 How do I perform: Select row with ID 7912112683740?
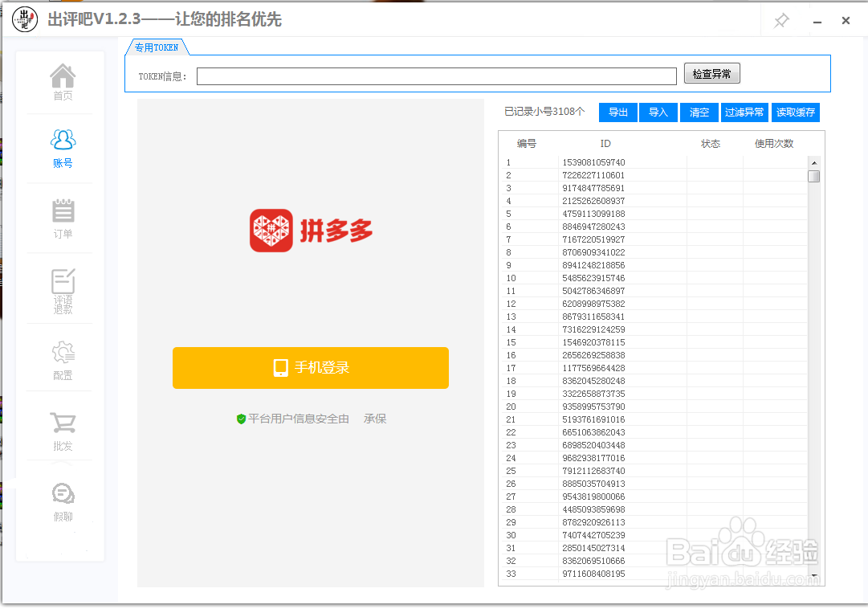[x=654, y=471]
